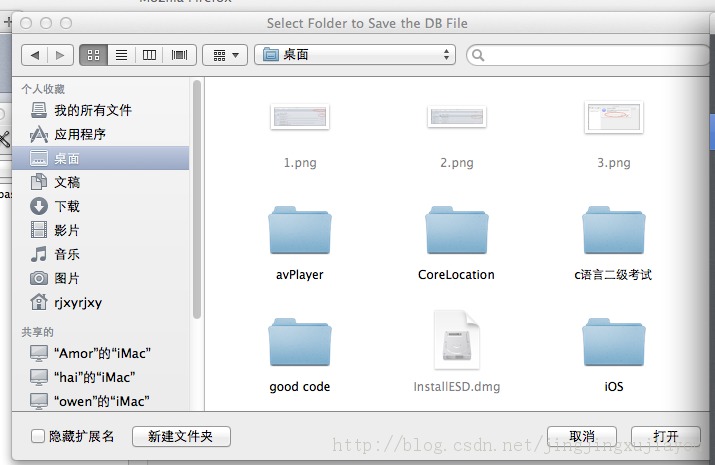Image resolution: width=715 pixels, height=465 pixels.
Task: Switch to Cover Flow view
Action: [179, 55]
